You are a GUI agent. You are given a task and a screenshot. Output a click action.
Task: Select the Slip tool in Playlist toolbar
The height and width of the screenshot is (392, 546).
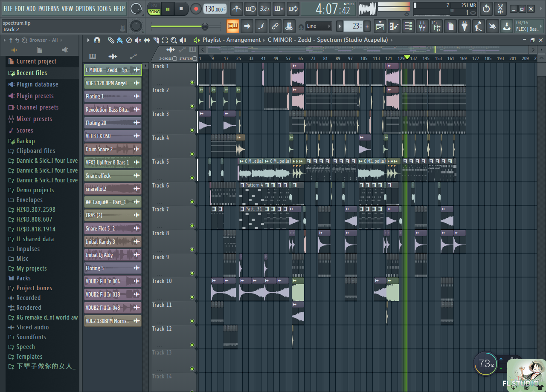[147, 40]
